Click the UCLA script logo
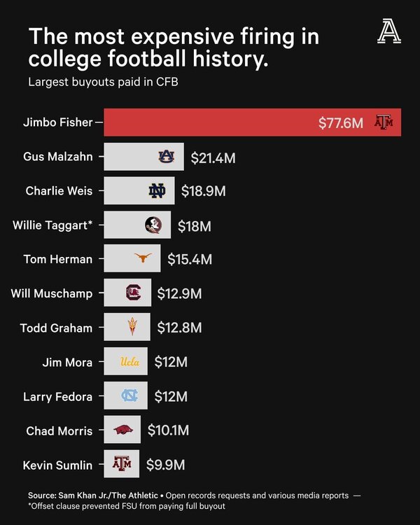Image resolution: width=420 pixels, height=525 pixels. [130, 361]
